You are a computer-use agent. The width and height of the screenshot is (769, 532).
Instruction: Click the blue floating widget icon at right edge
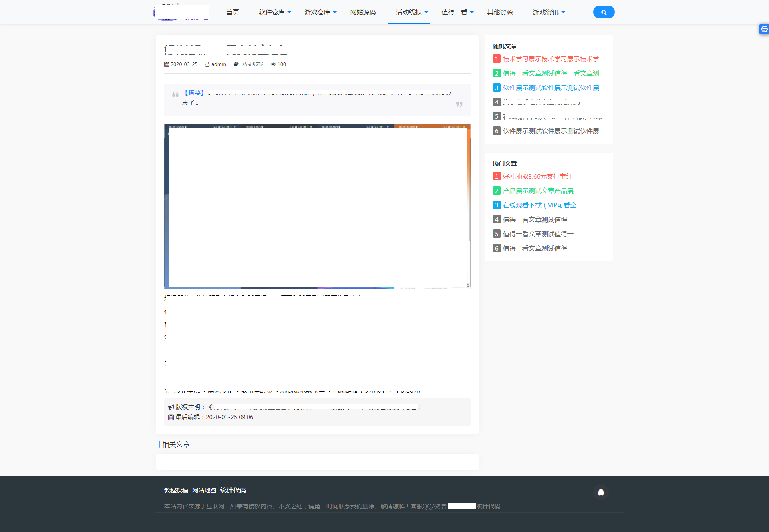764,29
